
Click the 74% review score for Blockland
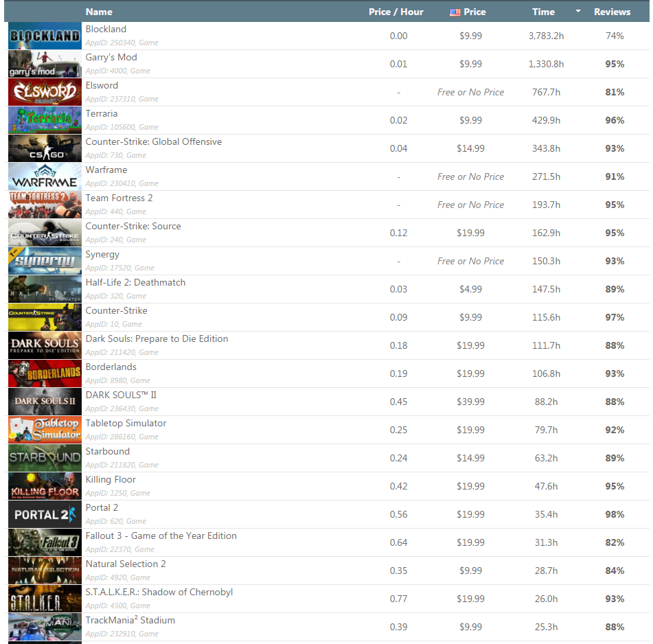(x=615, y=36)
